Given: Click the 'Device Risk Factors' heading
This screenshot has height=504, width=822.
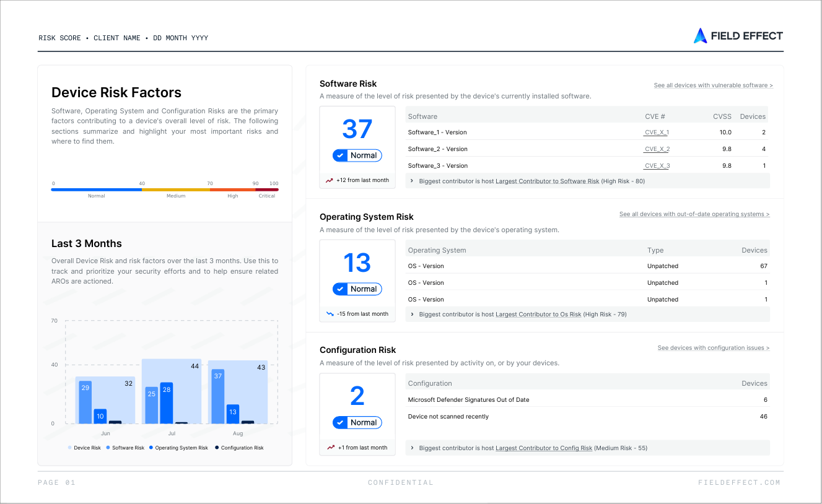Looking at the screenshot, I should point(116,93).
